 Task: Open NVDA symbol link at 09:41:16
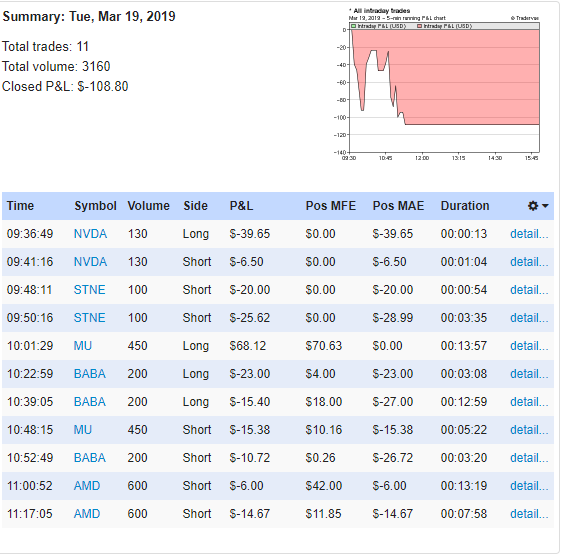point(90,262)
